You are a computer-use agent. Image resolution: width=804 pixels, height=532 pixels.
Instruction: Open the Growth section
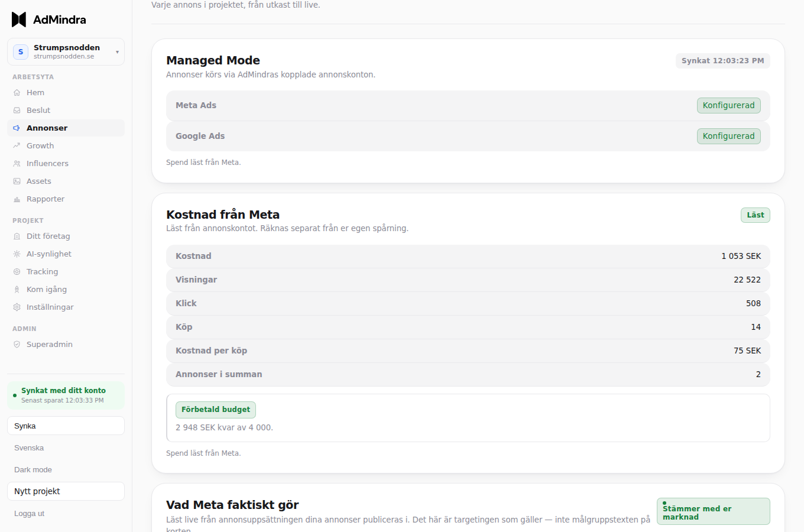(x=66, y=146)
